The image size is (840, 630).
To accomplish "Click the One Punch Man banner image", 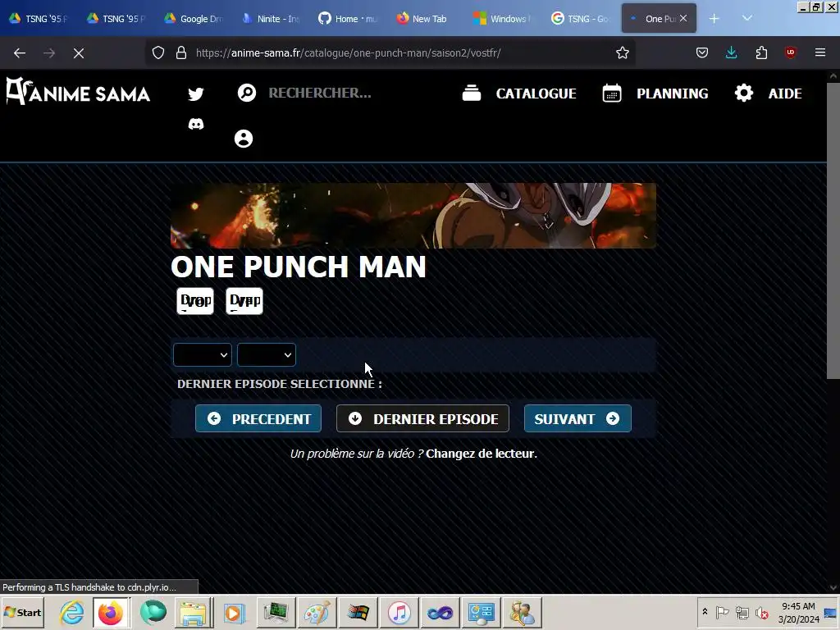I will tap(413, 216).
